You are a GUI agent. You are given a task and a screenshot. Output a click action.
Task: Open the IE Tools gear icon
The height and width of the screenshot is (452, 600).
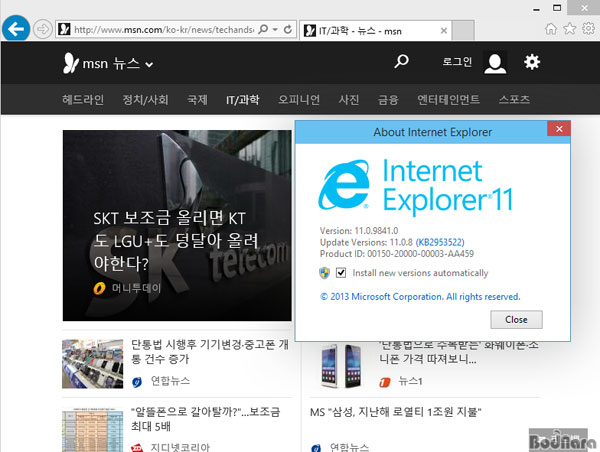(588, 28)
